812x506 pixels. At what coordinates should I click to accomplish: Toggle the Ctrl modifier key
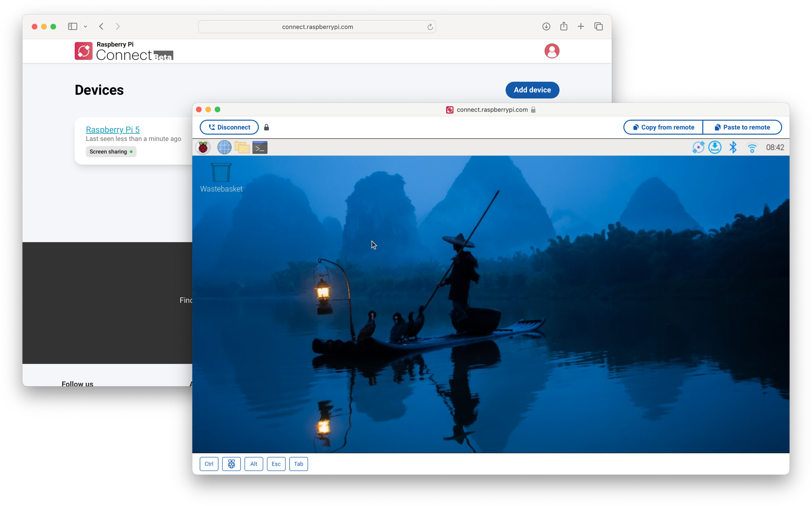[x=209, y=464]
